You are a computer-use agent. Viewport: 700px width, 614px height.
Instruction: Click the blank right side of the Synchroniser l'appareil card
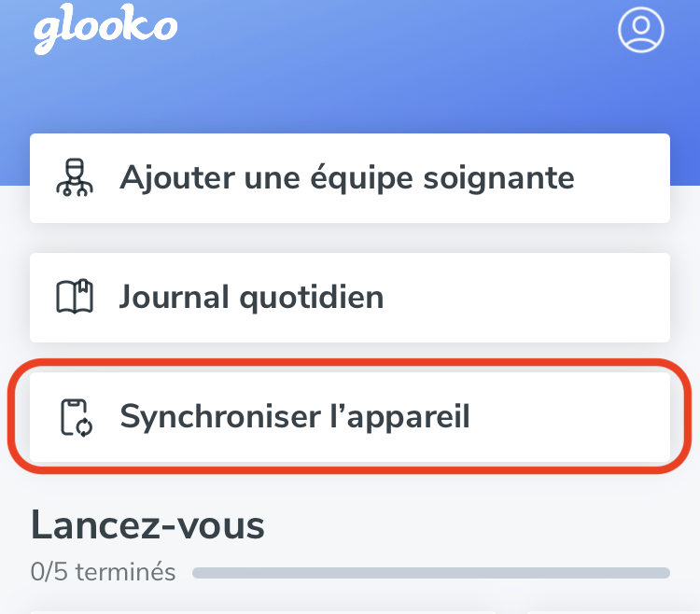pos(579,417)
